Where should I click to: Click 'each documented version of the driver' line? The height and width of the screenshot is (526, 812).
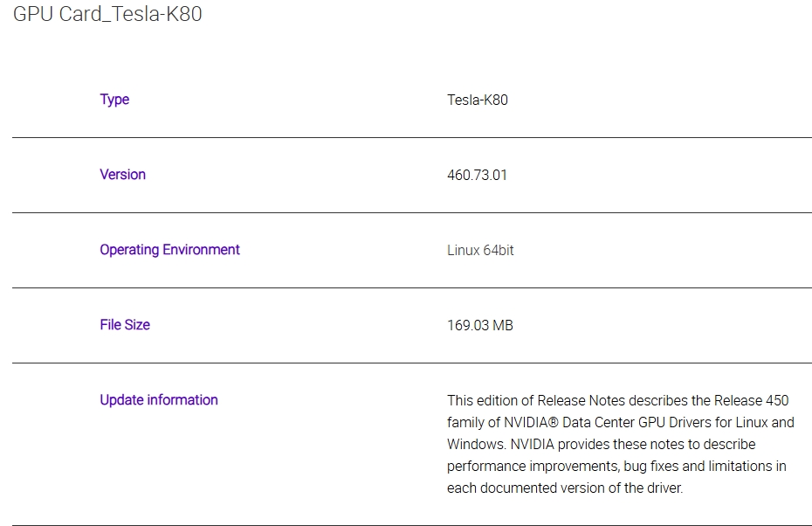565,488
